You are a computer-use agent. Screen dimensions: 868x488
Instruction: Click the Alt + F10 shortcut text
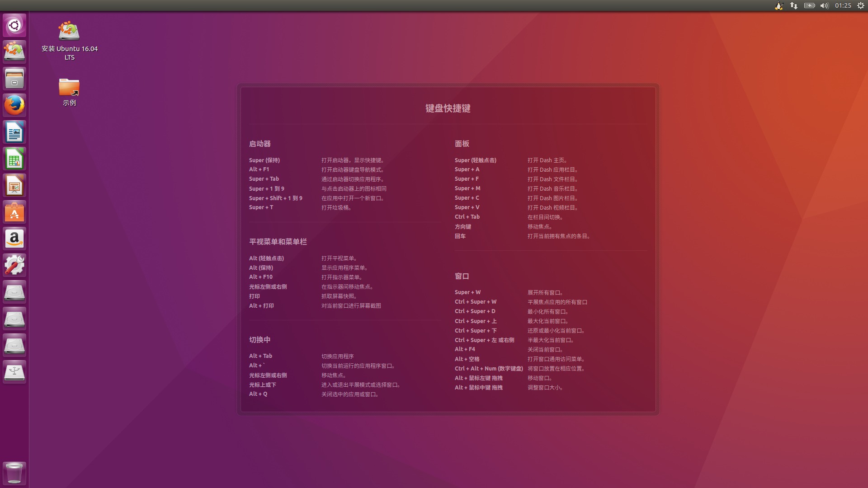click(x=261, y=277)
